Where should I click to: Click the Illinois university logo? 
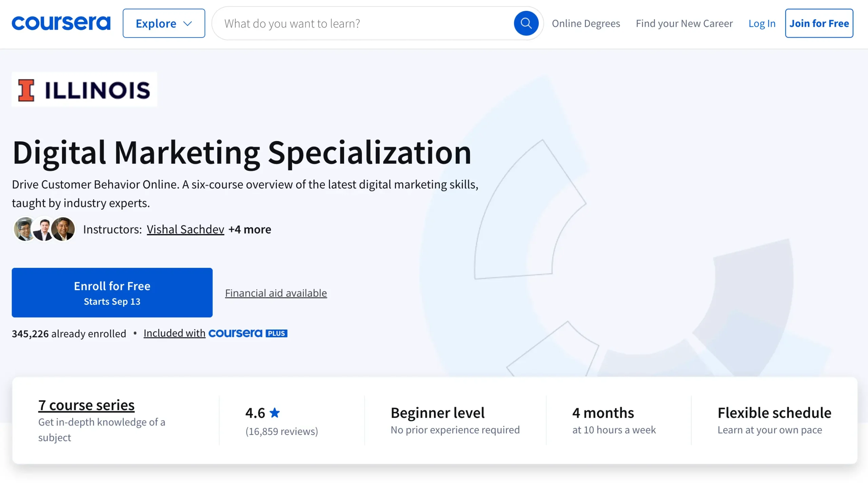[84, 90]
